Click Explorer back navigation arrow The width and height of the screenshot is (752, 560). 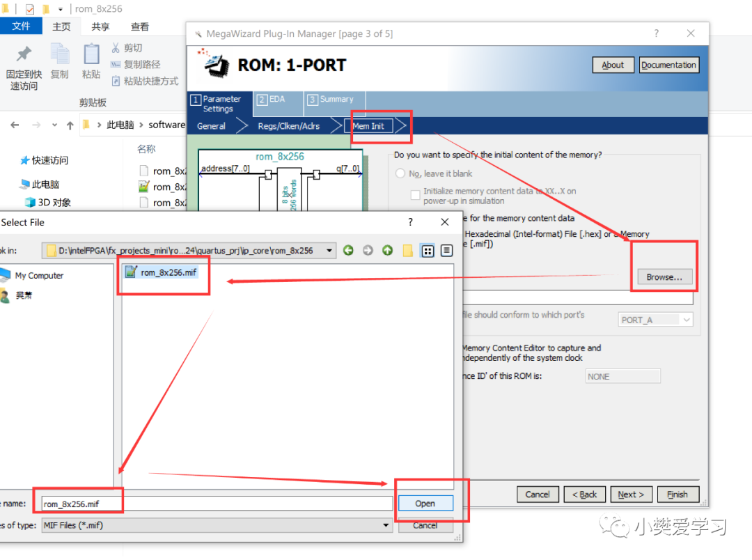pyautogui.click(x=15, y=125)
